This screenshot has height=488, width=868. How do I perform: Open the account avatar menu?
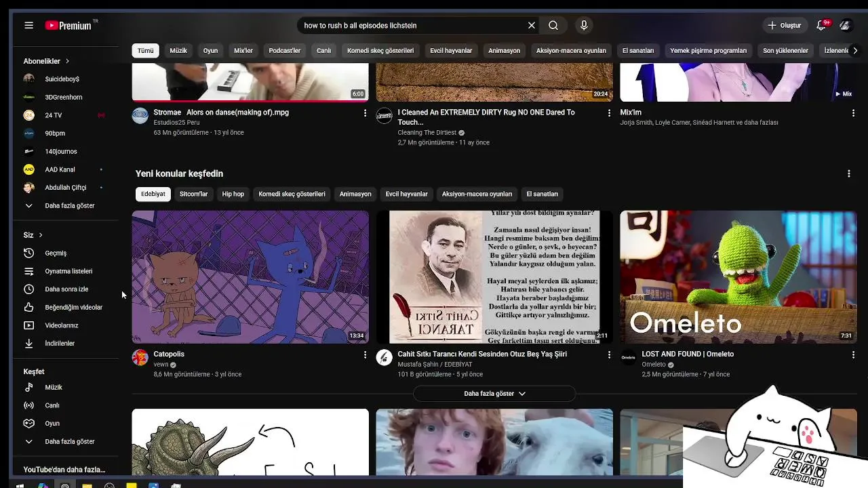point(845,25)
